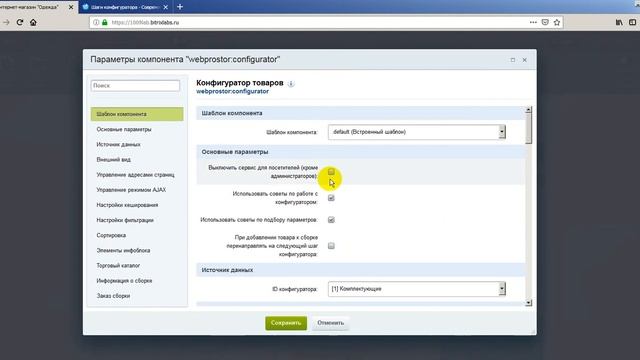Image resolution: width=640 pixels, height=360 pixels.
Task: Click site information icon in address bar
Action: pos(96,22)
